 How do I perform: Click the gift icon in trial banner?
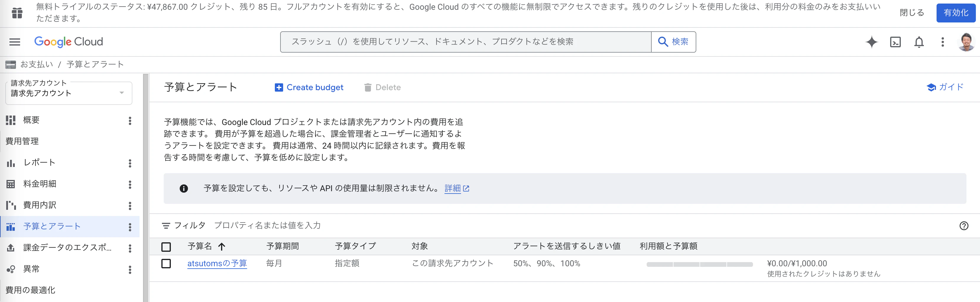[x=17, y=13]
